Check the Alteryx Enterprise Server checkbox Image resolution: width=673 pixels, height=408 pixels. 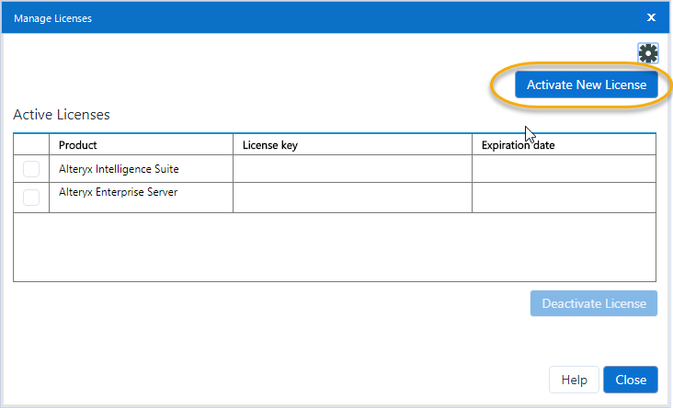pyautogui.click(x=31, y=197)
